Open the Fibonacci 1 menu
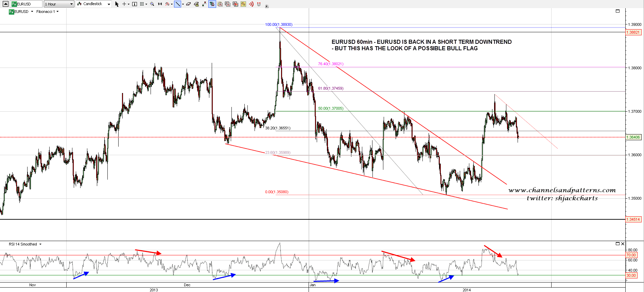Viewport: 644px width, 292px height. coord(47,12)
